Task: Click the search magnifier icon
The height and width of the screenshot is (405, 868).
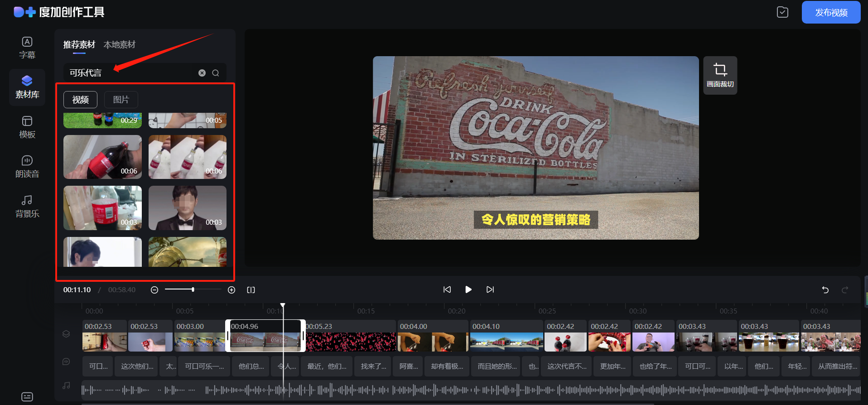Action: pos(216,73)
